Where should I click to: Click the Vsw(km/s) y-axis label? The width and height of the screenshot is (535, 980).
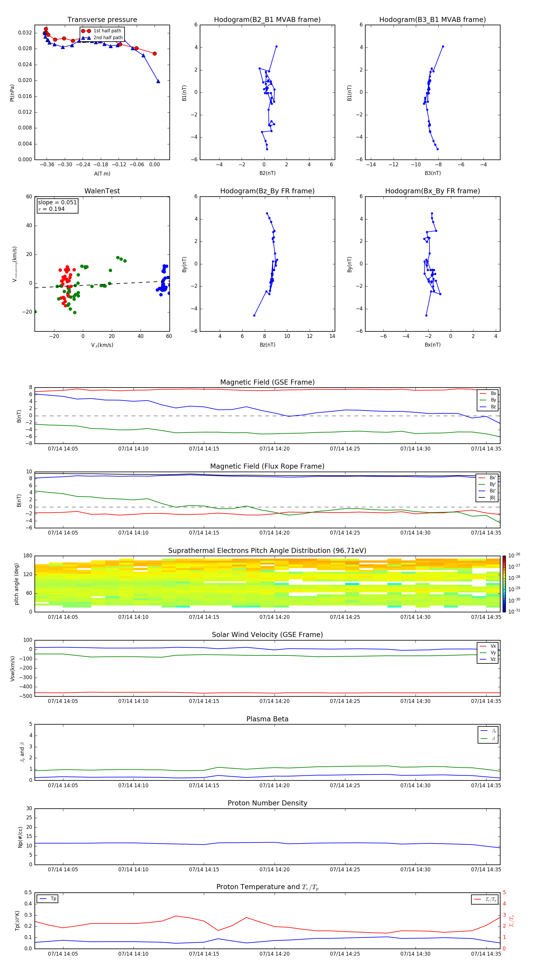12,668
